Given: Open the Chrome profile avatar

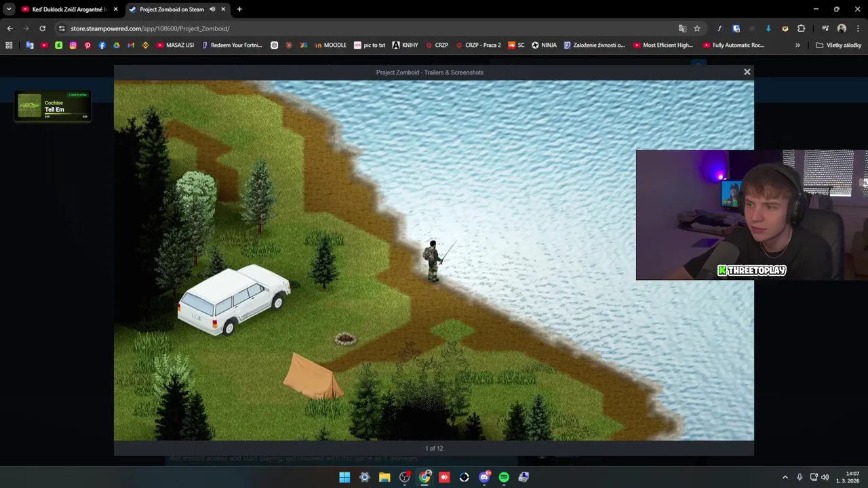Looking at the screenshot, I should click(842, 28).
